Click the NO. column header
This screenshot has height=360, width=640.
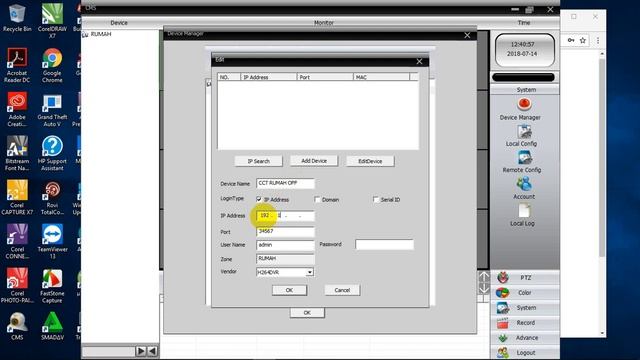[x=229, y=77]
